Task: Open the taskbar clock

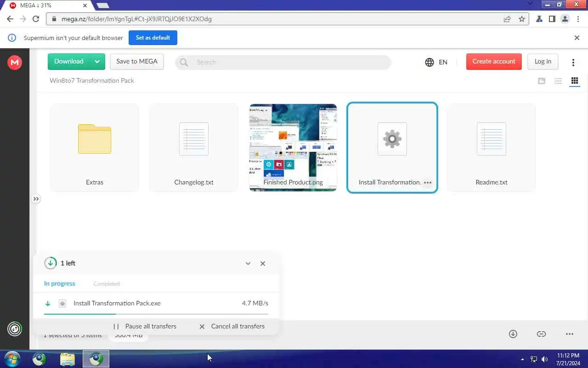Action: (x=568, y=359)
